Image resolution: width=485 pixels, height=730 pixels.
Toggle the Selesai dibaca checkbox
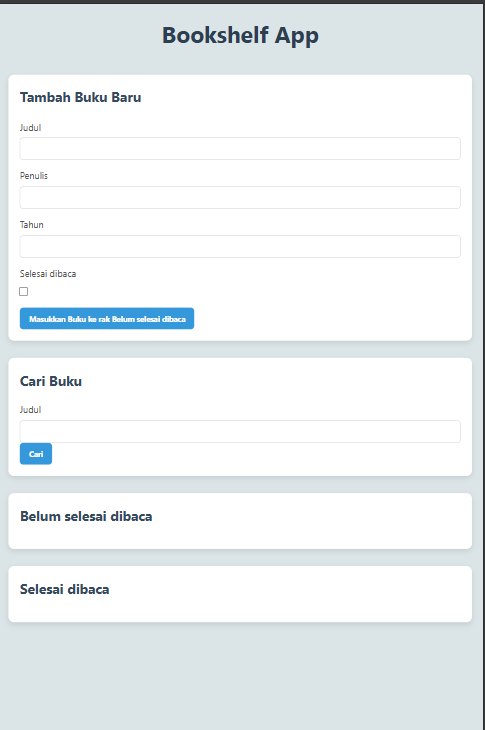(x=24, y=291)
